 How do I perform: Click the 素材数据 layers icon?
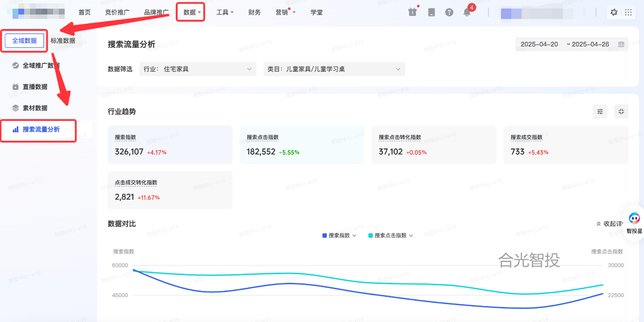(x=15, y=108)
